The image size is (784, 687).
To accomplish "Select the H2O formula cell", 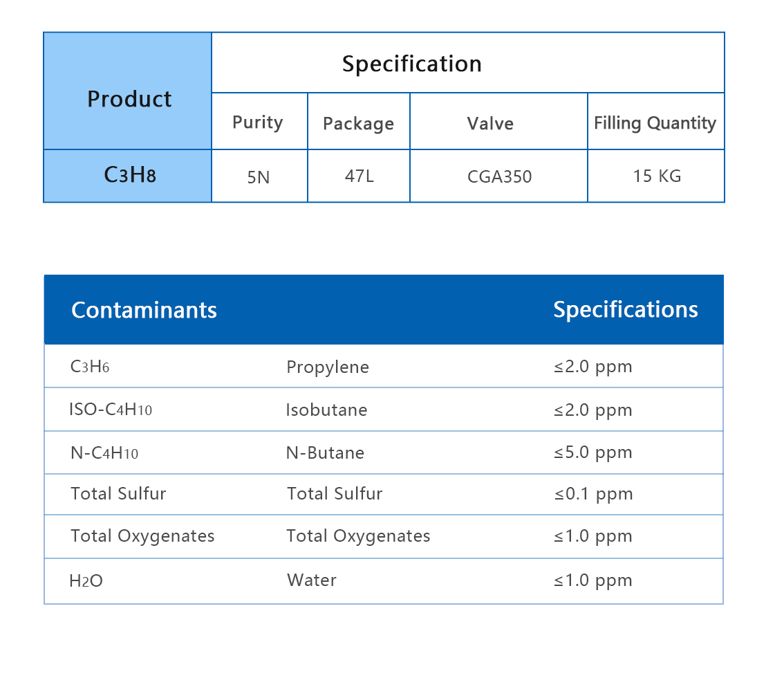I will pos(86,580).
